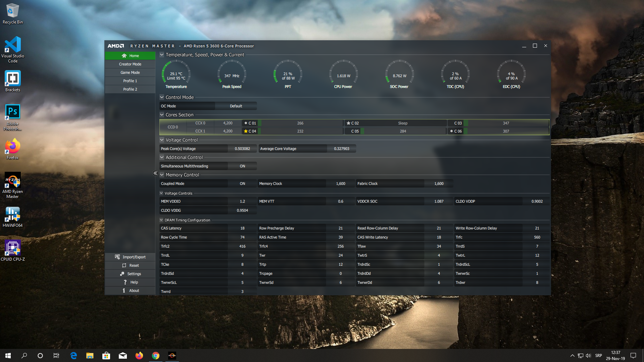Open the About page
644x362 pixels.
130,291
